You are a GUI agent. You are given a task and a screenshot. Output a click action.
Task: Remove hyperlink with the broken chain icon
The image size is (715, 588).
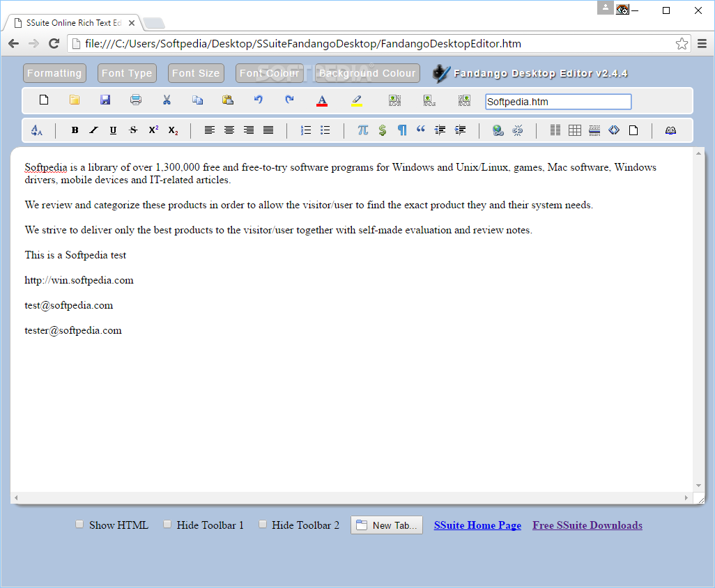point(518,131)
